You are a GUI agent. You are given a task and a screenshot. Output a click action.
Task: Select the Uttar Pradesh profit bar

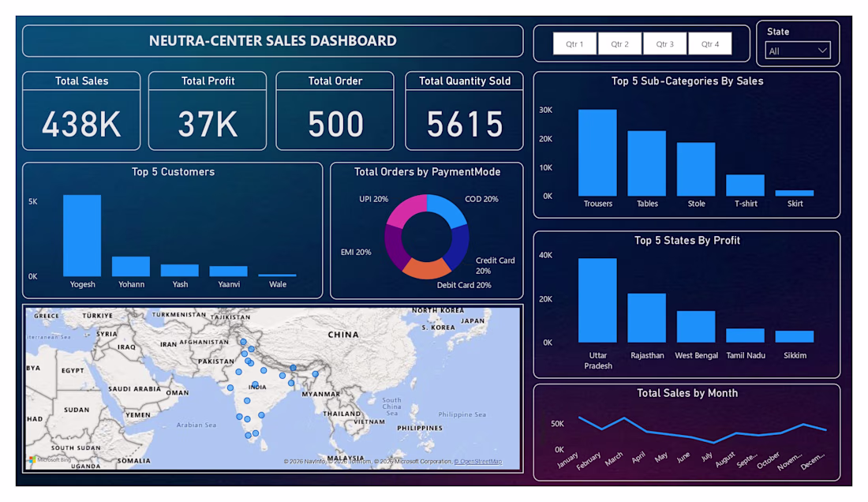coord(597,301)
